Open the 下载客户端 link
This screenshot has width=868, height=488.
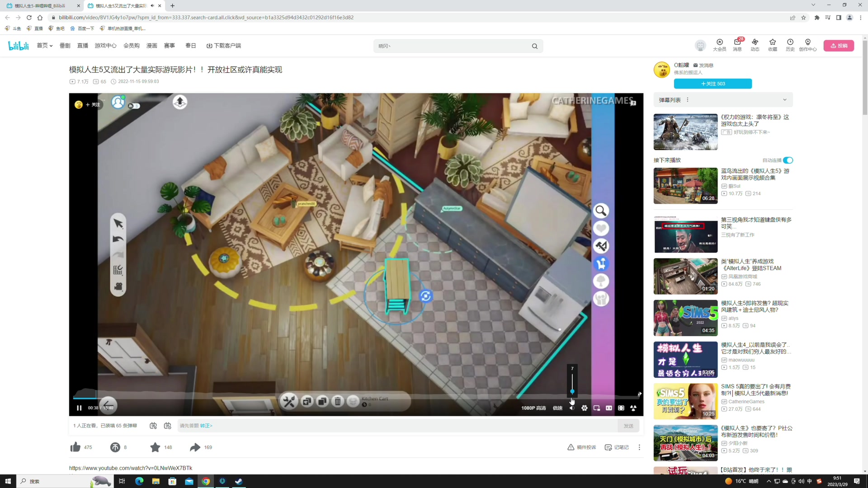pos(224,46)
